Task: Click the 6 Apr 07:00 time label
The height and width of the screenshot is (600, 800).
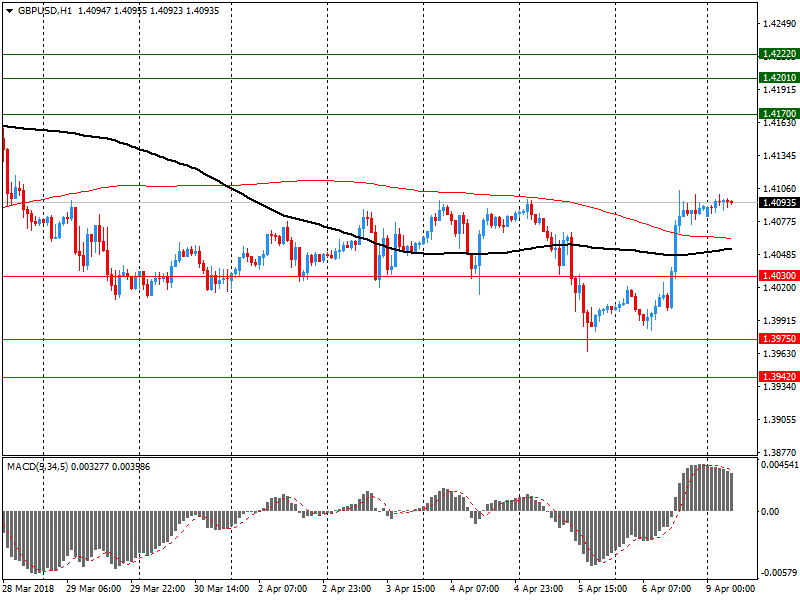Action: pos(667,589)
